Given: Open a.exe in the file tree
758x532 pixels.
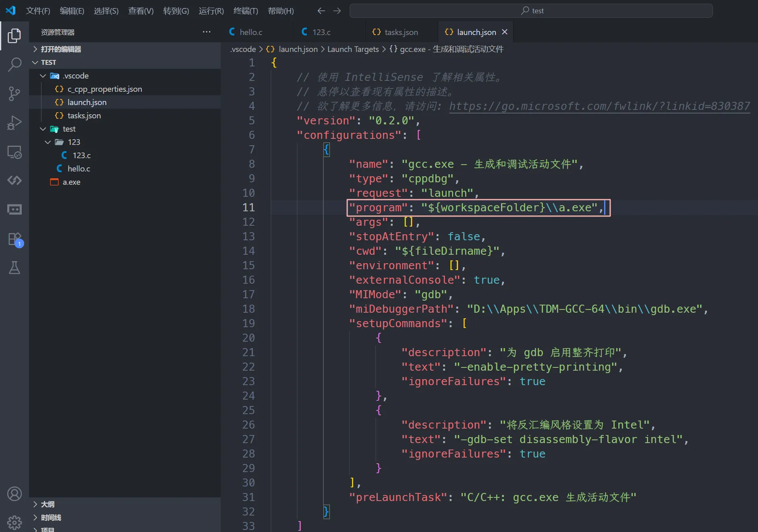Looking at the screenshot, I should click(71, 182).
